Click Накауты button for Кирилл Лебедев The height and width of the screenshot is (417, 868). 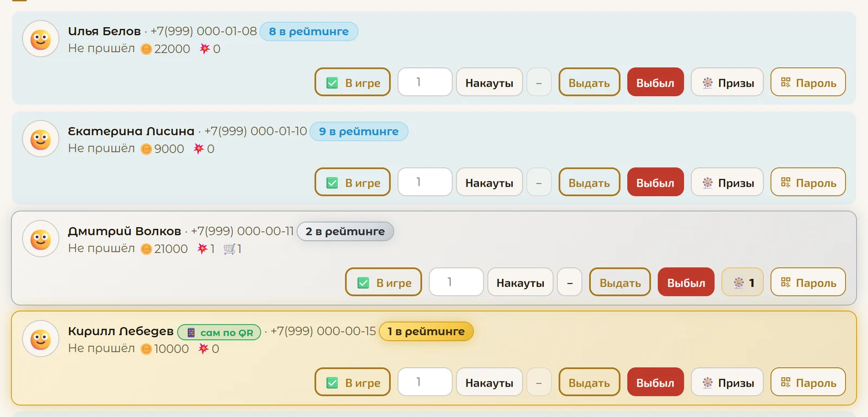pyautogui.click(x=489, y=382)
